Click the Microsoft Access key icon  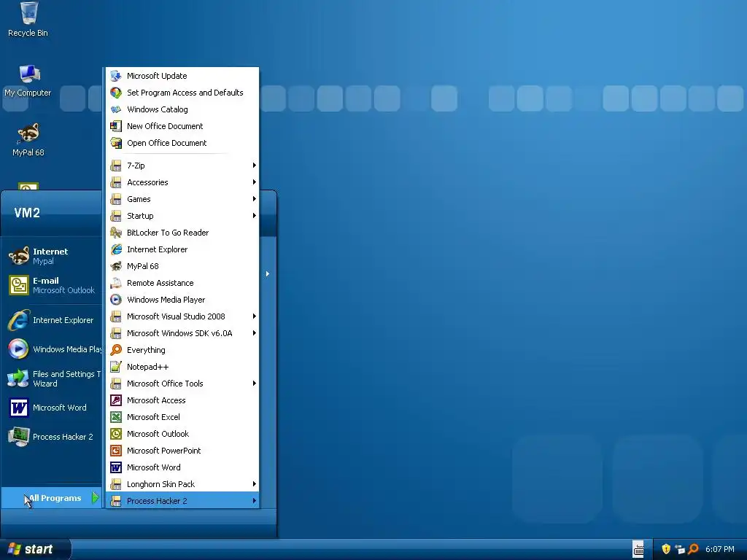click(x=116, y=400)
